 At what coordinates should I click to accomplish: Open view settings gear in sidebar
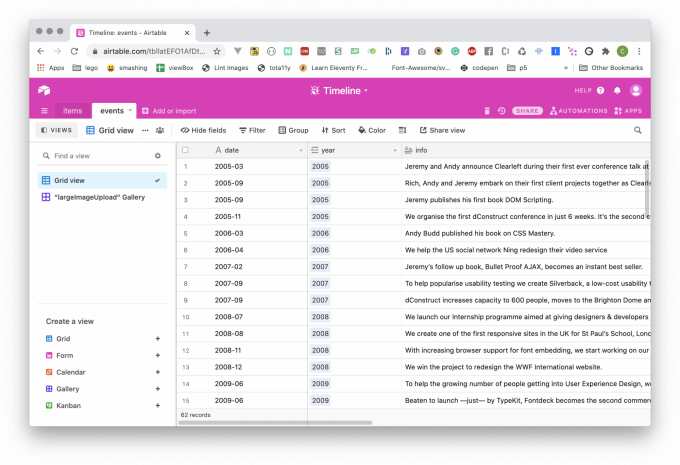tap(157, 156)
